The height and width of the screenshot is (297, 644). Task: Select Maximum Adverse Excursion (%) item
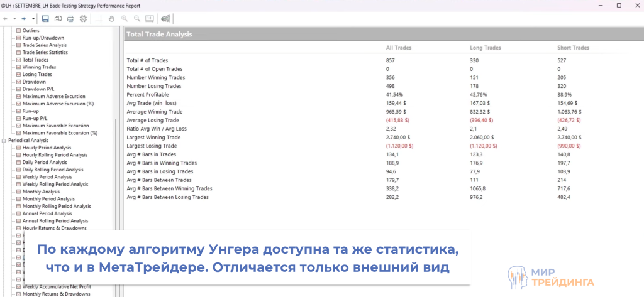pyautogui.click(x=58, y=104)
